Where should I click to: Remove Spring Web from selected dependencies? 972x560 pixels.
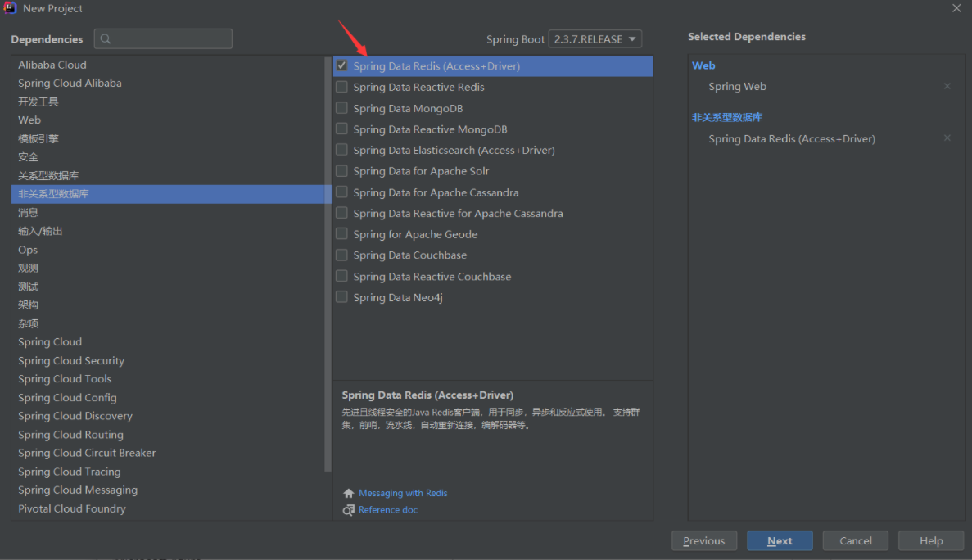click(x=947, y=86)
